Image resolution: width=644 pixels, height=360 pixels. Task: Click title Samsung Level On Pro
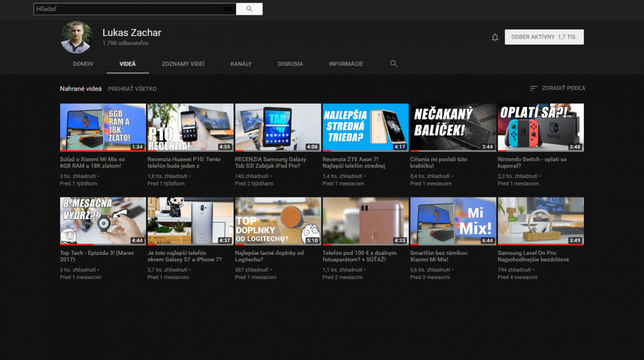533,256
